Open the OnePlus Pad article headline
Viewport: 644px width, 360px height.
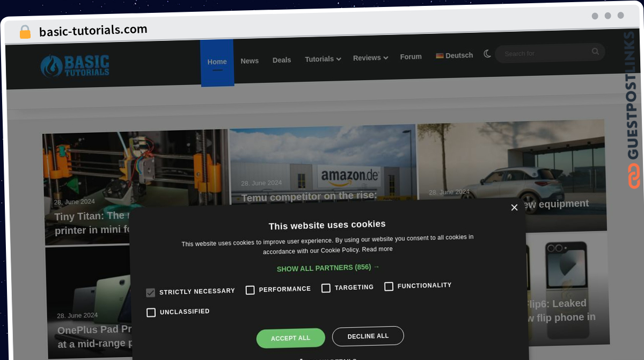pos(94,337)
